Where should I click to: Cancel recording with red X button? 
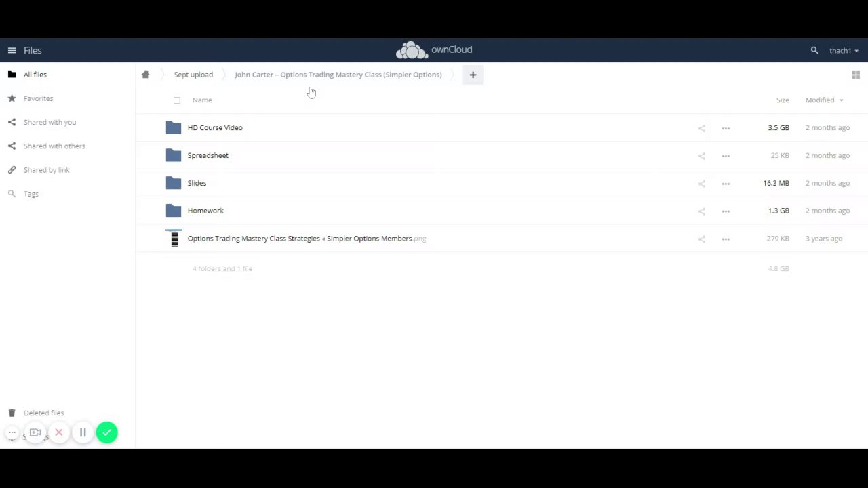coord(59,432)
